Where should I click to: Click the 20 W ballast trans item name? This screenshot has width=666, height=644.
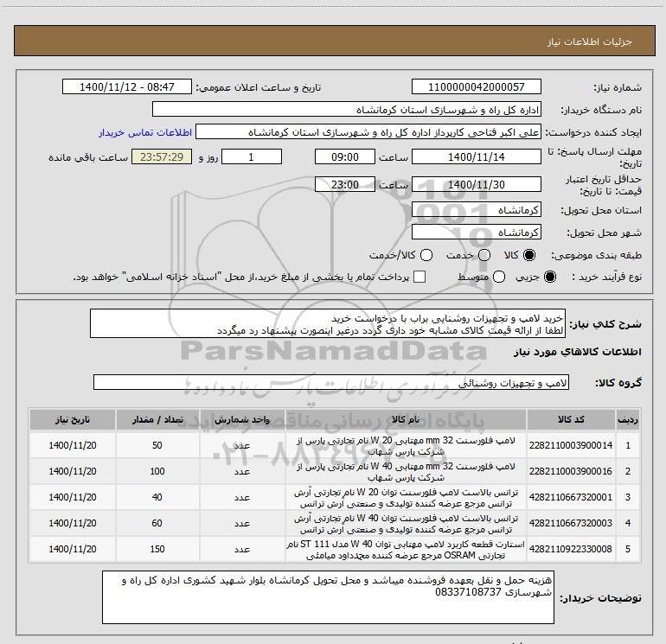406,498
